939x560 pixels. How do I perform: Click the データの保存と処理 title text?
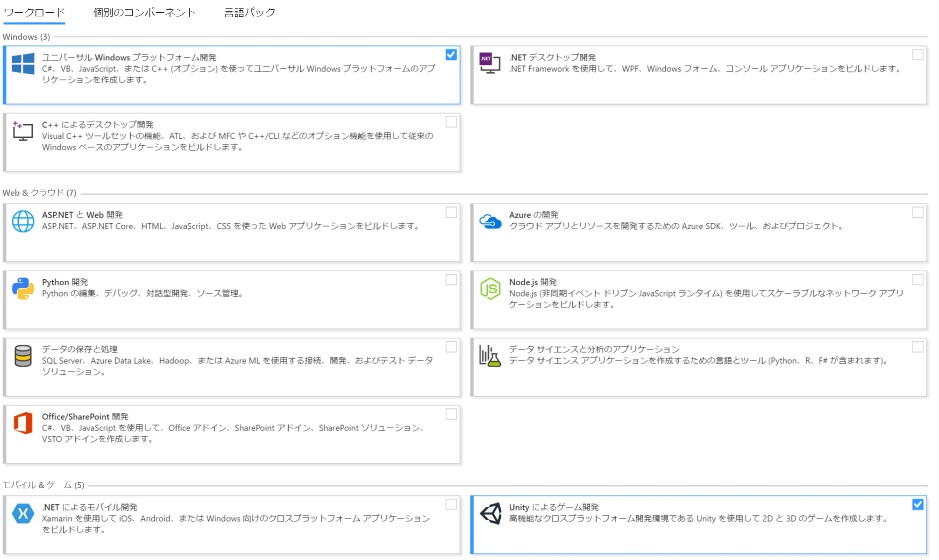[79, 349]
